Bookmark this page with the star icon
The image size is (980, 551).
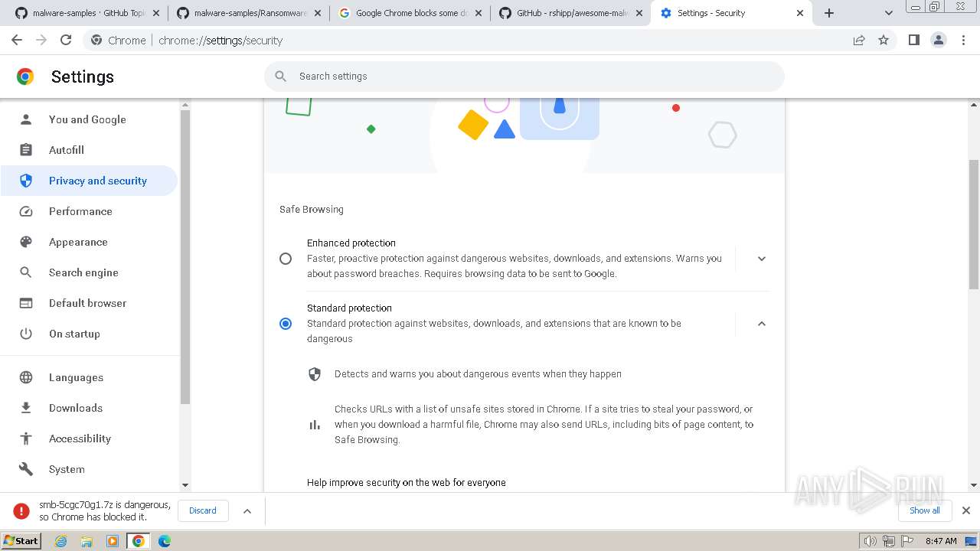[x=884, y=41]
